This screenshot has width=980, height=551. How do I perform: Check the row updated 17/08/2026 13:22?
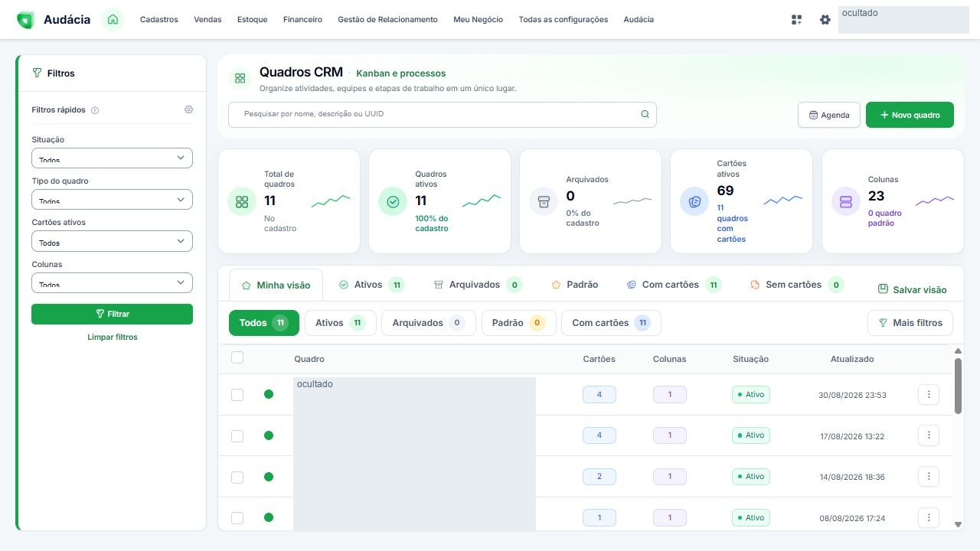237,436
